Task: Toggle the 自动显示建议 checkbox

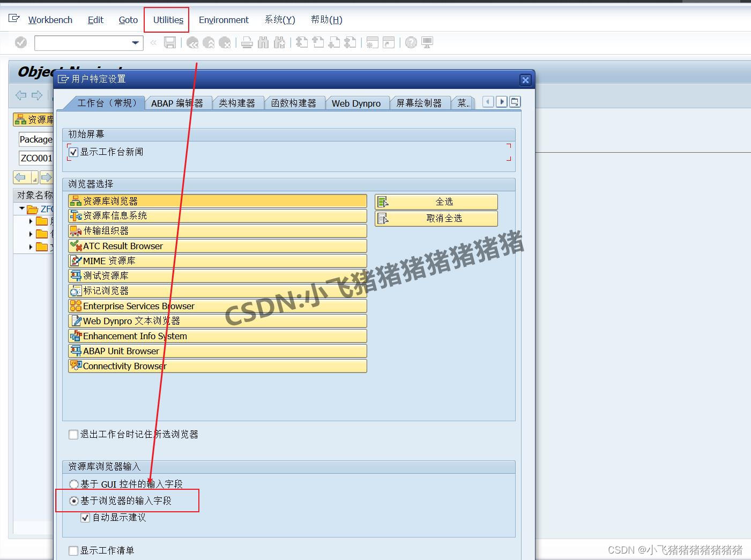Action: pyautogui.click(x=85, y=518)
